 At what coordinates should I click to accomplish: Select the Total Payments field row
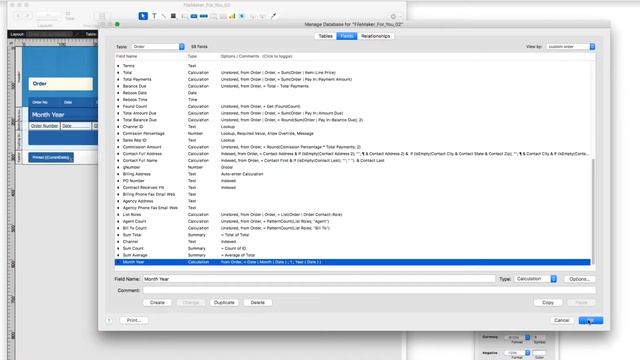click(353, 79)
